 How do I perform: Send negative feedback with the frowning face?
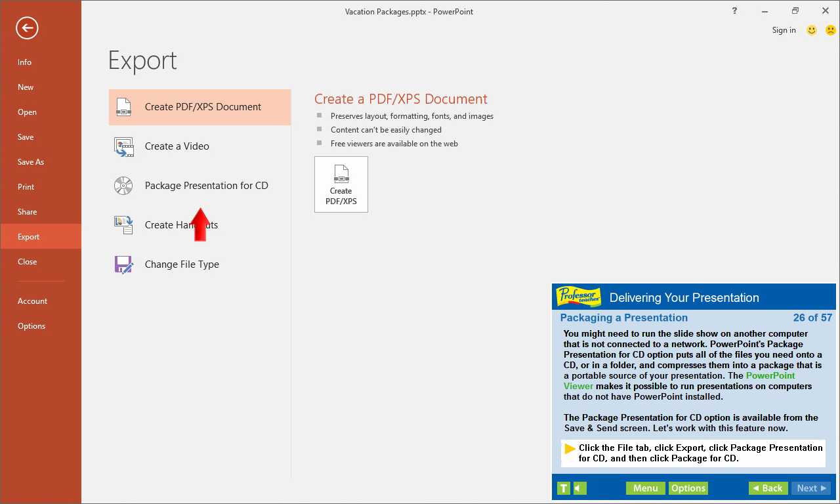[x=829, y=30]
